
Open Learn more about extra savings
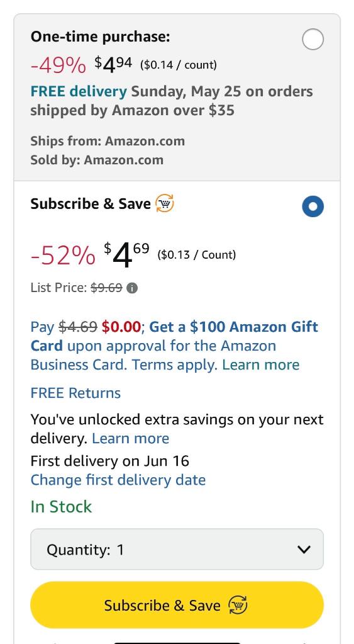130,438
